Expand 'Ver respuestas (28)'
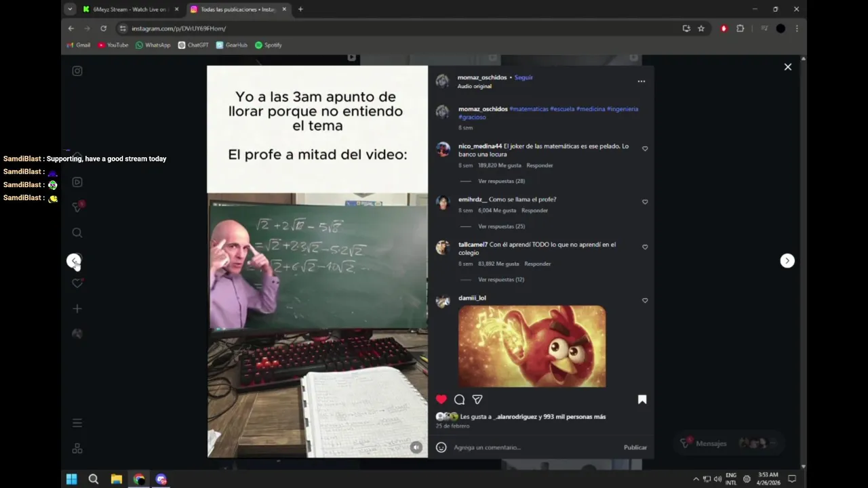This screenshot has height=488, width=868. (x=502, y=181)
